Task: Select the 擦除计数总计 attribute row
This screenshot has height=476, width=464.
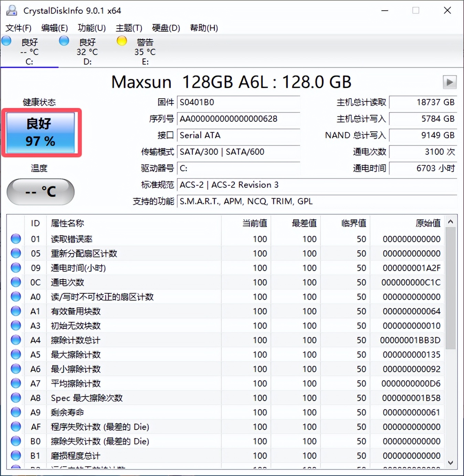Action: 225,340
